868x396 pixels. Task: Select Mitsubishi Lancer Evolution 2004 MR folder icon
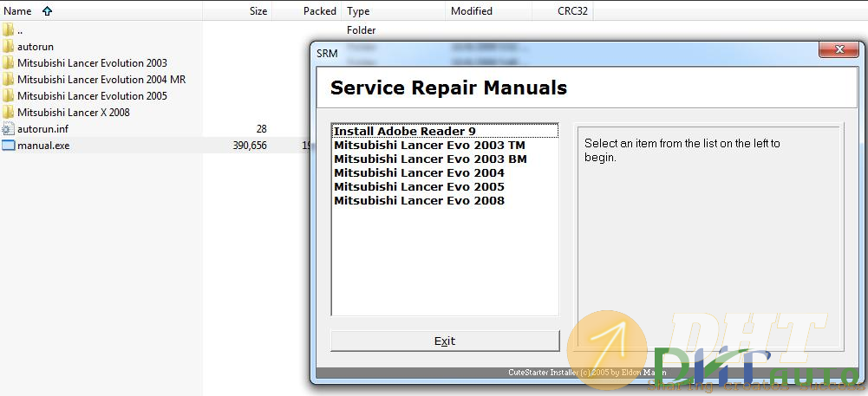click(x=8, y=79)
